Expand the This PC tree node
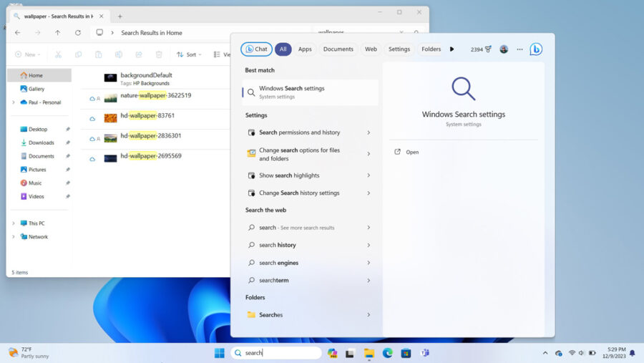Screen dimensions: 644x363 (x=14, y=223)
